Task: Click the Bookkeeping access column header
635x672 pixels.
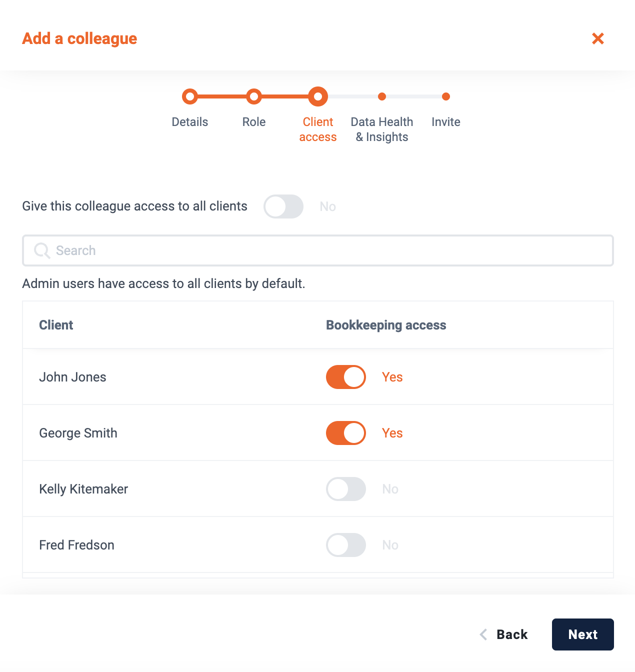Action: click(386, 325)
